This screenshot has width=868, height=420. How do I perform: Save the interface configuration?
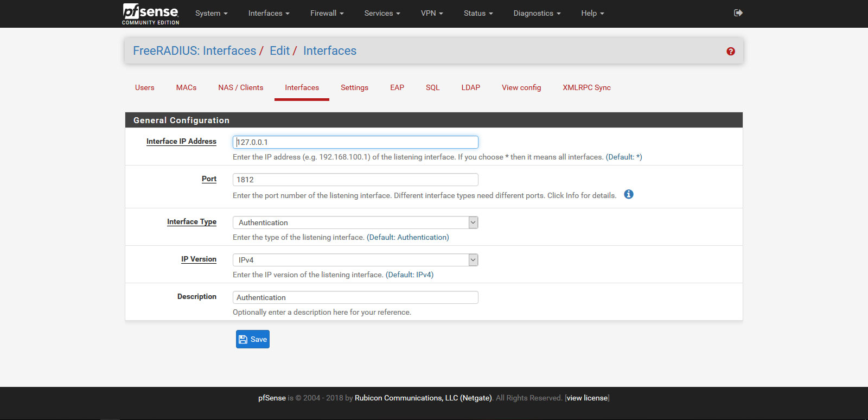pyautogui.click(x=253, y=339)
